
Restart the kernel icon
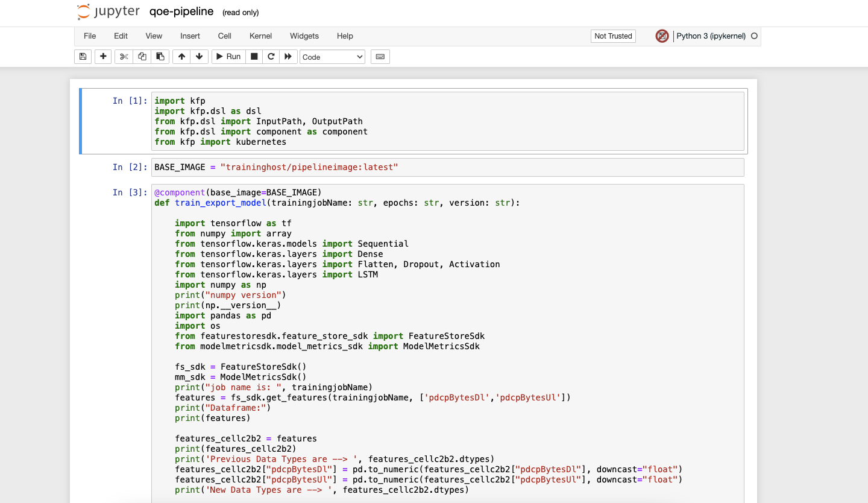271,57
